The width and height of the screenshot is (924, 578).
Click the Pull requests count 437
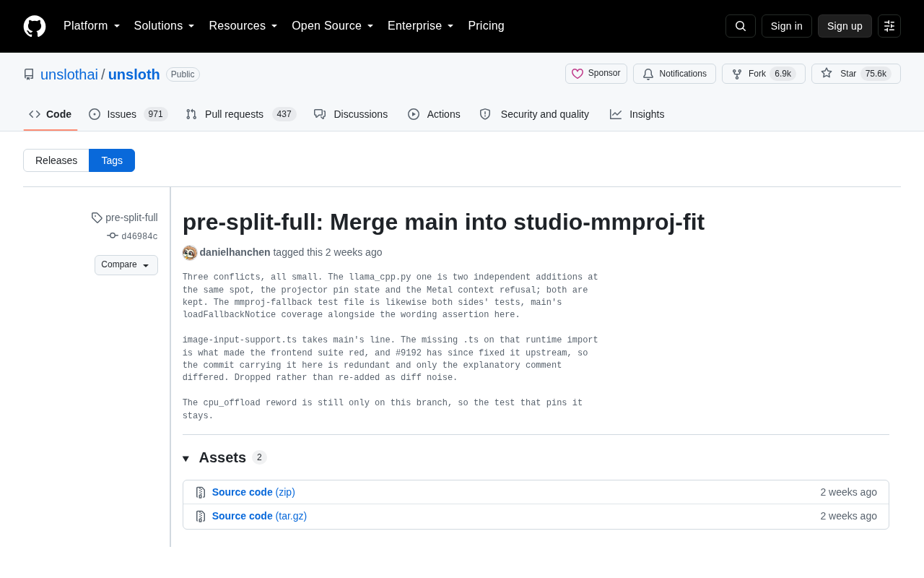point(284,114)
